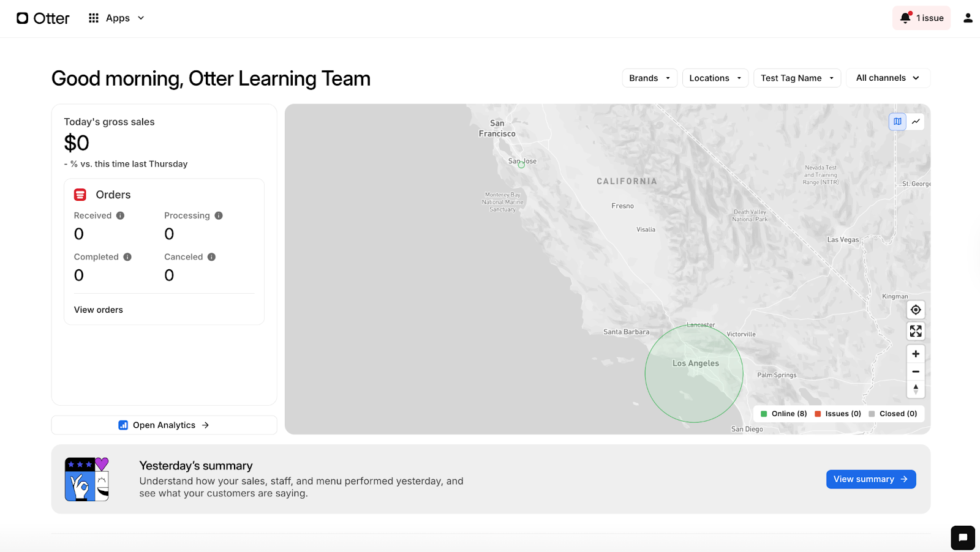
Task: Click Open Analytics button
Action: pyautogui.click(x=164, y=425)
